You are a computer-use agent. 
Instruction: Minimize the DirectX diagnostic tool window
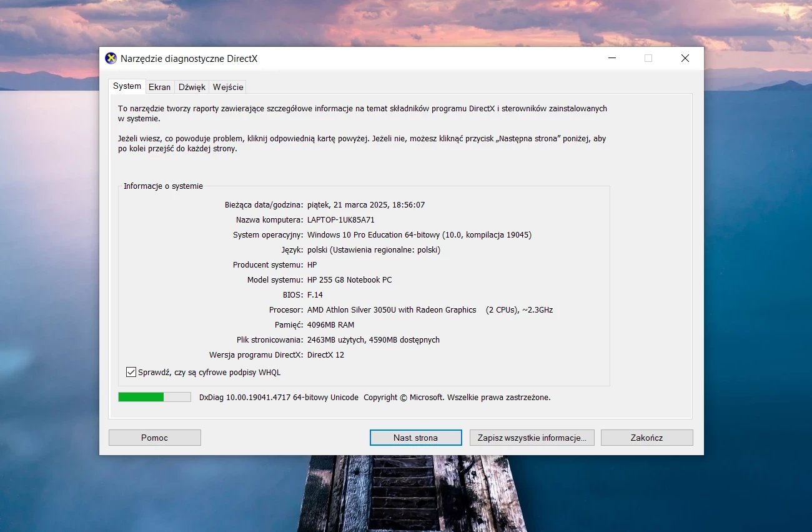[x=611, y=58]
